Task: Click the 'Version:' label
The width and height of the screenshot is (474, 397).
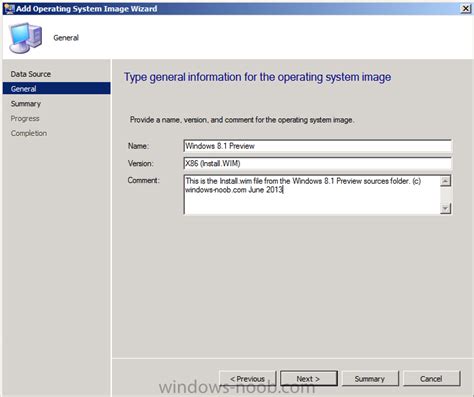Action: click(141, 163)
